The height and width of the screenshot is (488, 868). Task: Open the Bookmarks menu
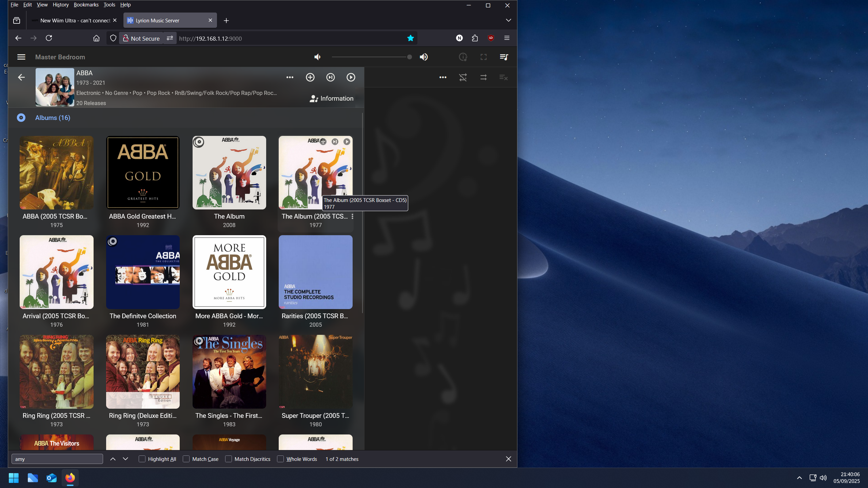[86, 5]
